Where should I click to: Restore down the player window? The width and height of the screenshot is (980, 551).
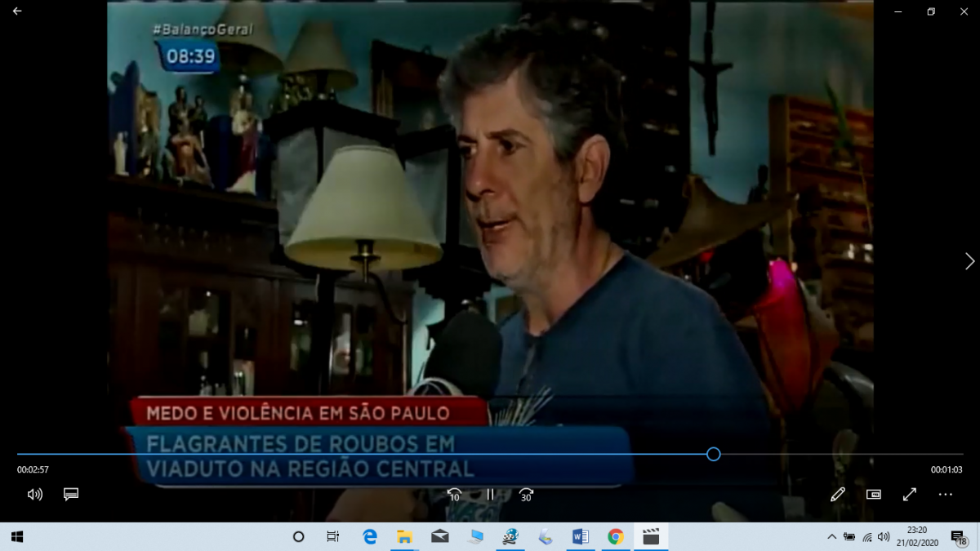(x=931, y=11)
